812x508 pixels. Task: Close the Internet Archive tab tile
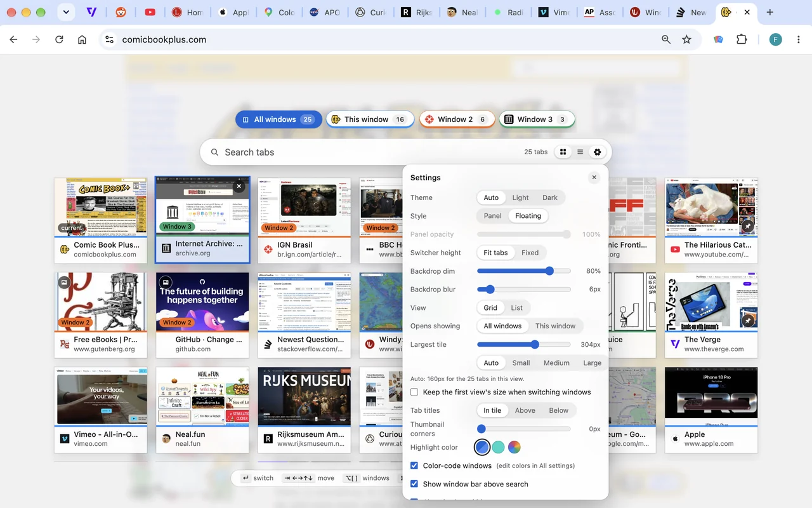pos(239,187)
